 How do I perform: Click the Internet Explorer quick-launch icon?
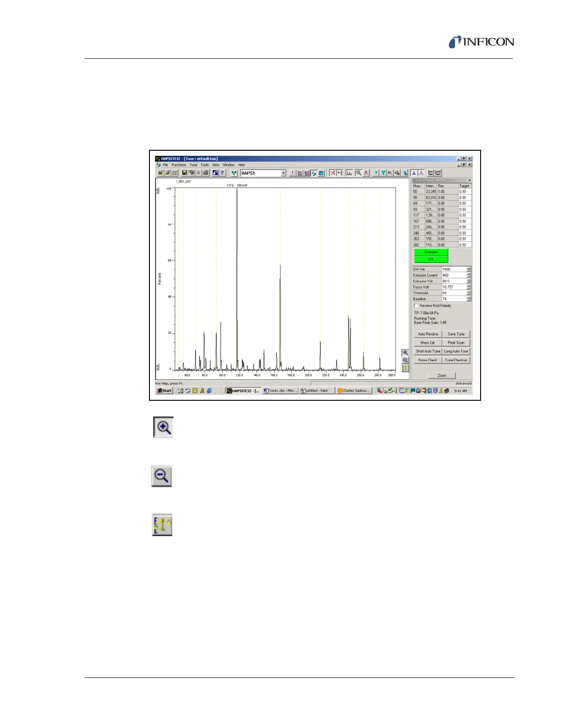pos(209,391)
